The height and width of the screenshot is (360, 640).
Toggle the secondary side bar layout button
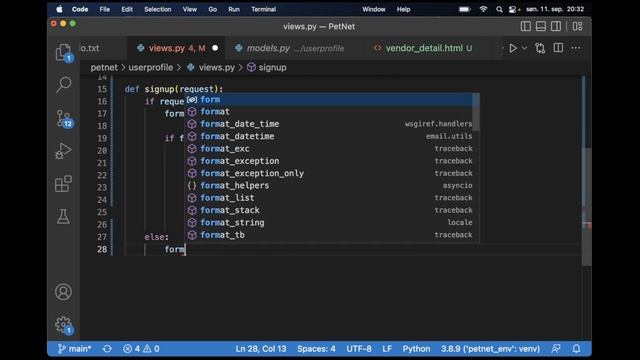[x=556, y=26]
